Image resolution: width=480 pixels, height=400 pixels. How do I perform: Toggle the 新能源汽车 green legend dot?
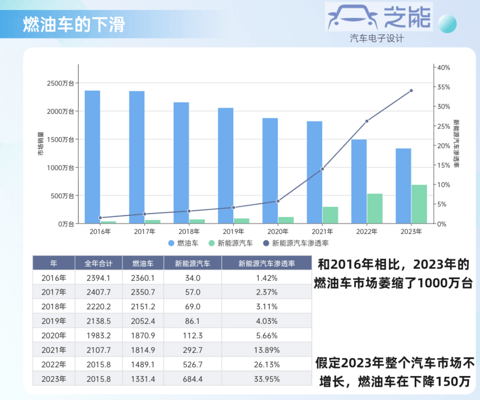pyautogui.click(x=211, y=243)
